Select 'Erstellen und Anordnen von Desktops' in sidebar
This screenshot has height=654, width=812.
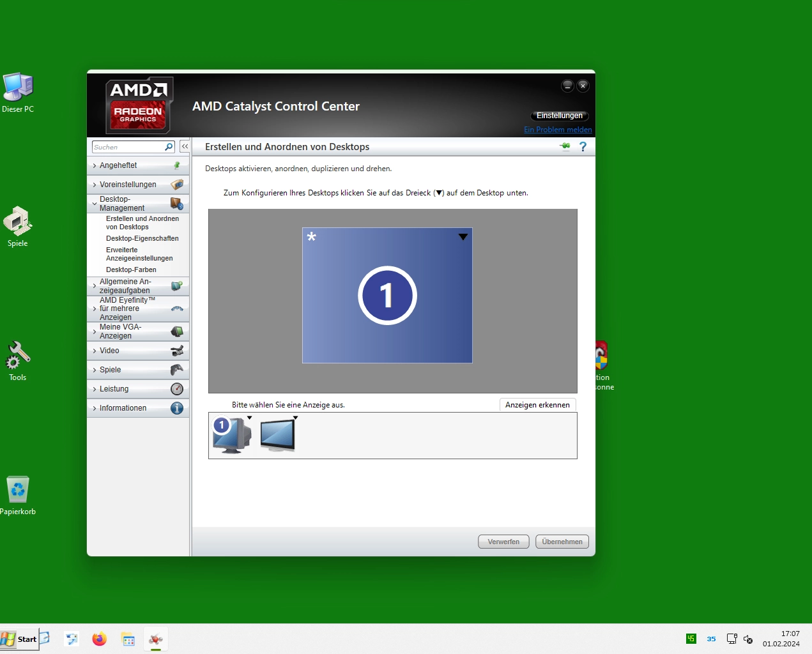[x=142, y=223]
